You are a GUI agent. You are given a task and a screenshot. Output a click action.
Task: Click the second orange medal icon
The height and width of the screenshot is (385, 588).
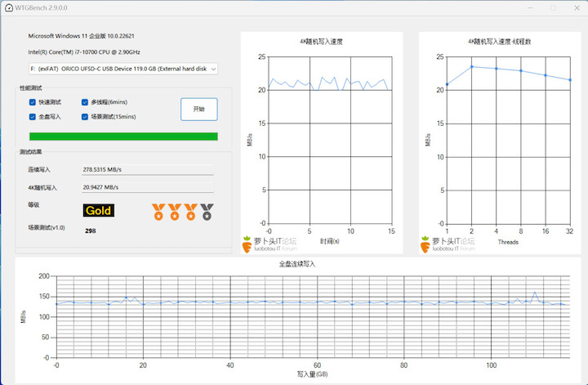click(175, 212)
